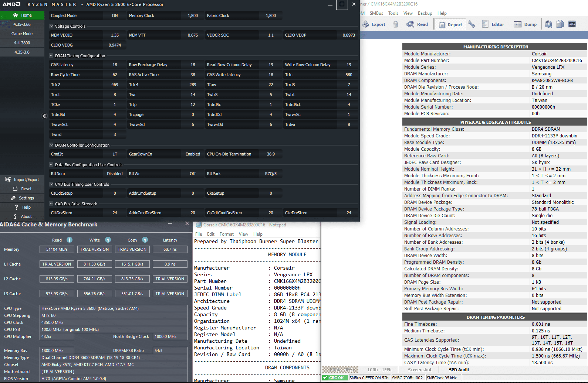Click Export icon in Thaiphoon Burner toolbar
588x383 pixels.
[x=365, y=24]
